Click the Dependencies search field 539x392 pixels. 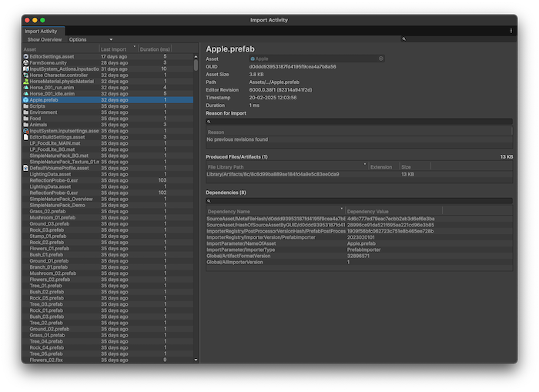(359, 201)
